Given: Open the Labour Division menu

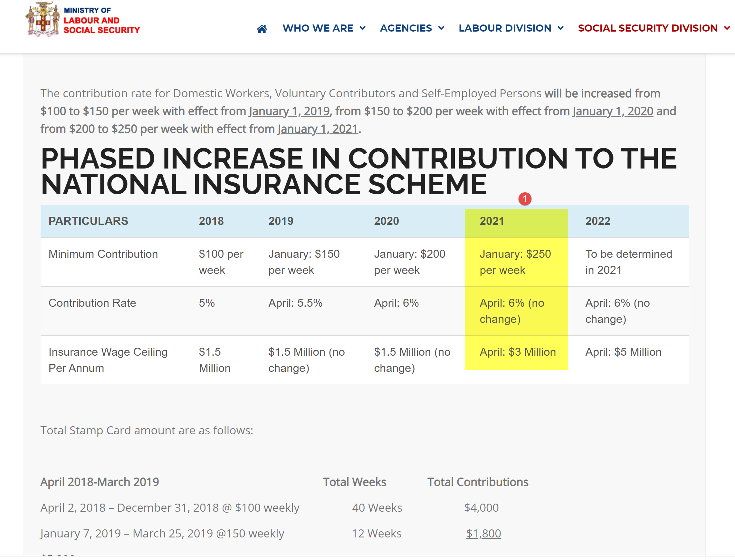Looking at the screenshot, I should click(x=504, y=28).
